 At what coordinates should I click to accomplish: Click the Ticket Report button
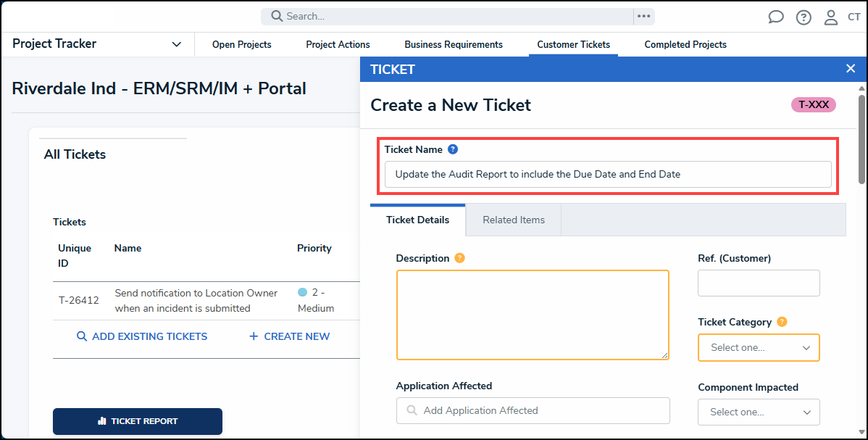[137, 421]
